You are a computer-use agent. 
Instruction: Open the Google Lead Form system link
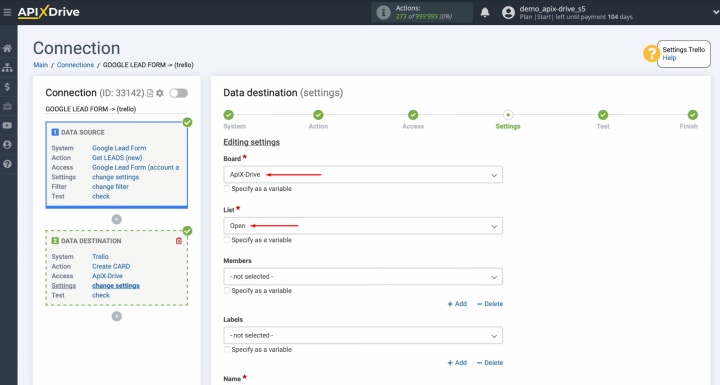coord(119,148)
